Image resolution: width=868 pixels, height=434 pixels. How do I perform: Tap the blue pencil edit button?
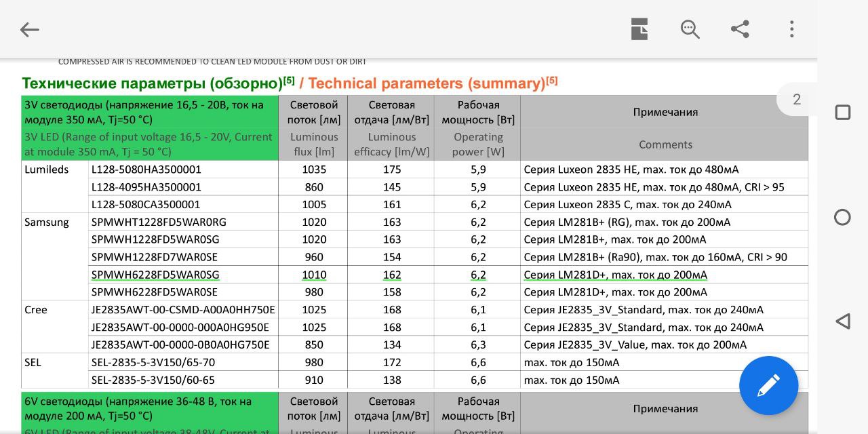768,385
